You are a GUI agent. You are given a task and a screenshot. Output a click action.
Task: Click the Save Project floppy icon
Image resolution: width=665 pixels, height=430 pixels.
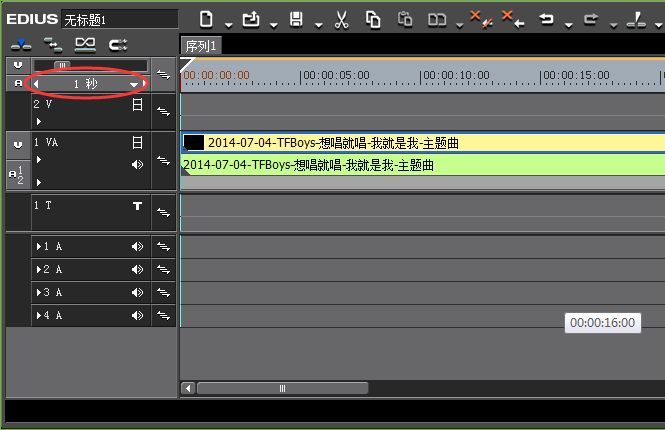296,18
